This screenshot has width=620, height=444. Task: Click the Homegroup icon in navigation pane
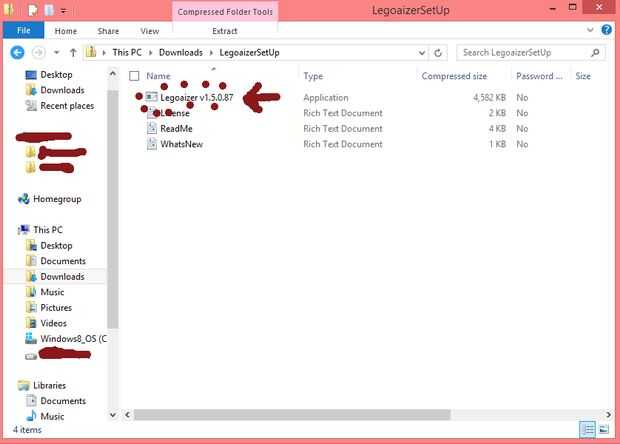click(x=24, y=199)
